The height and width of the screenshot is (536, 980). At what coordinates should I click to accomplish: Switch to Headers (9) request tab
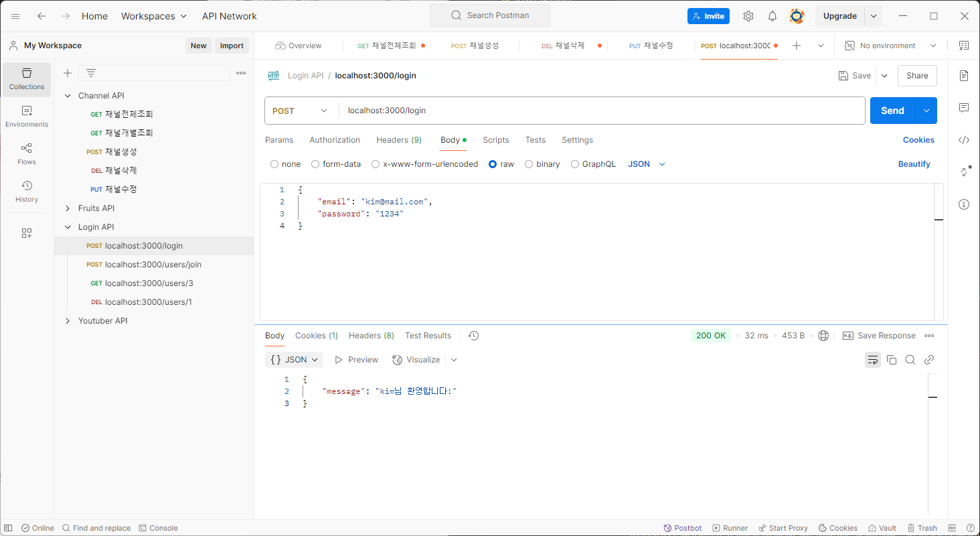point(399,140)
